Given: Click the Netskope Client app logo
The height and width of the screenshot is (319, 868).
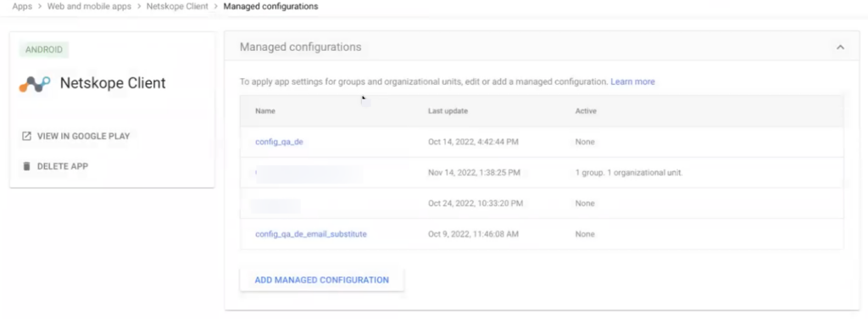Looking at the screenshot, I should pyautogui.click(x=35, y=84).
